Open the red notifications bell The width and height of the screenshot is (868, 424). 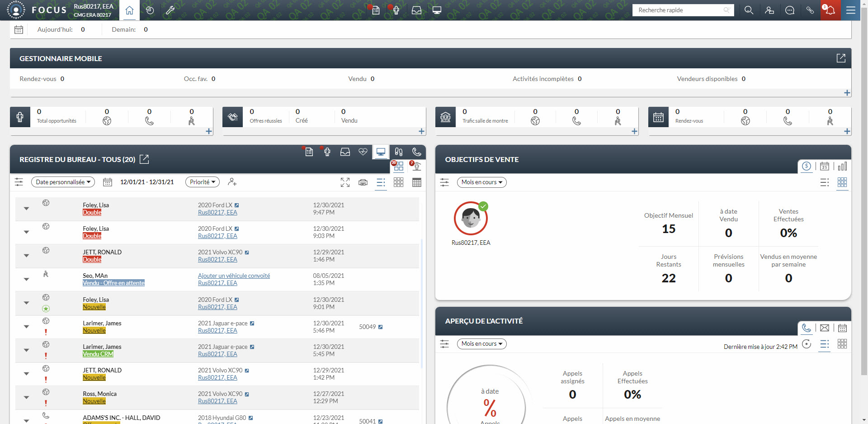click(x=830, y=10)
